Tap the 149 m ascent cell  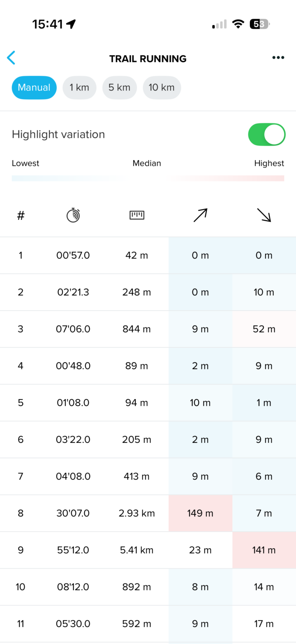click(x=200, y=513)
